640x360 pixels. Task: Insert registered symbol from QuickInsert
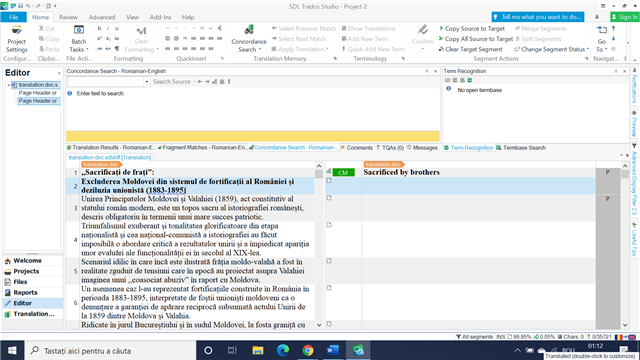pyautogui.click(x=176, y=38)
